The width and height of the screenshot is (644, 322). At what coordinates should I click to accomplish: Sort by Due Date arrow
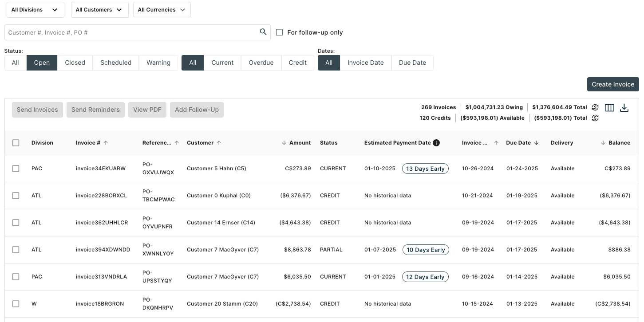pyautogui.click(x=536, y=143)
